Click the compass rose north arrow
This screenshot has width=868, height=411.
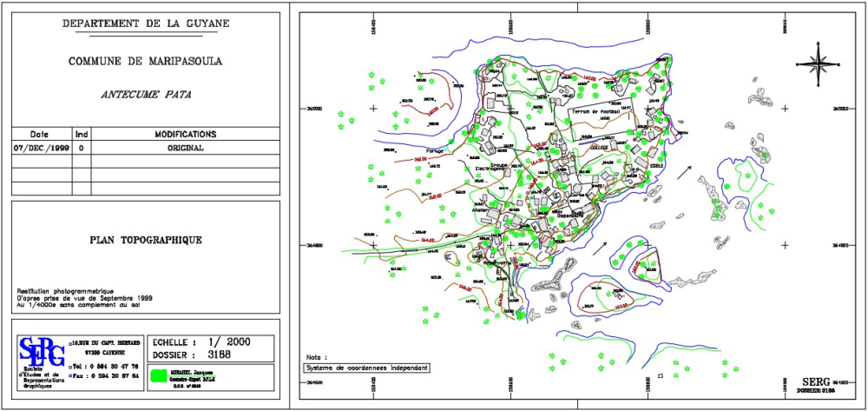pyautogui.click(x=818, y=61)
